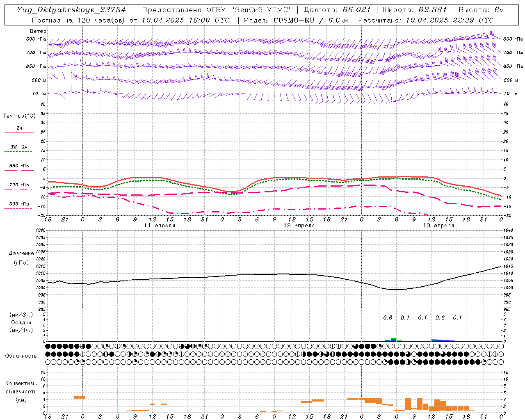Click the Тем-ра(°C) temperature panel label
Viewport: 525px width, 420px height.
[19, 116]
